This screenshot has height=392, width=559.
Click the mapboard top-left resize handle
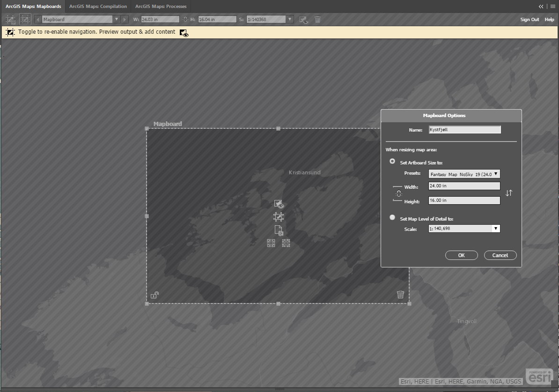point(147,128)
